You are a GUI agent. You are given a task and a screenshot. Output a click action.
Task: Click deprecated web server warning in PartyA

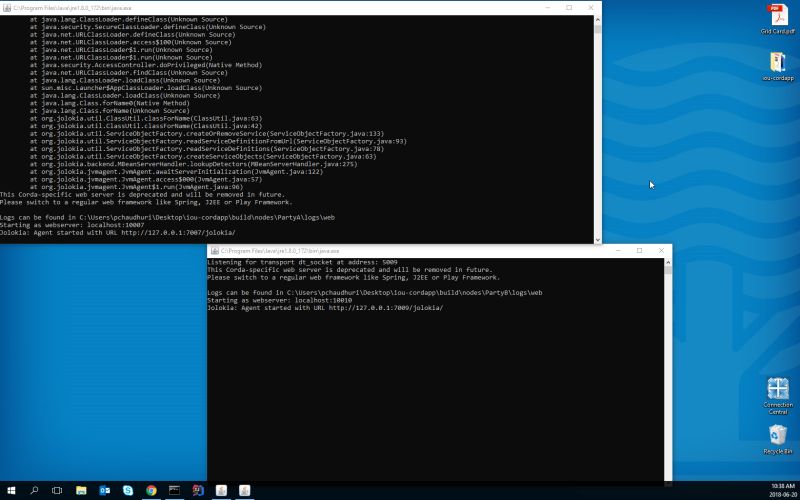[142, 195]
